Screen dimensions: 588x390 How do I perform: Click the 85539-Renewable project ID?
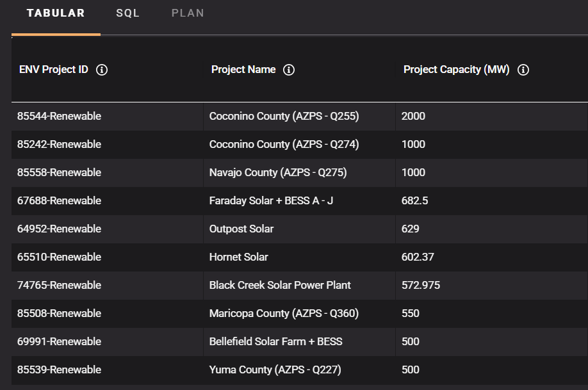[x=59, y=370]
